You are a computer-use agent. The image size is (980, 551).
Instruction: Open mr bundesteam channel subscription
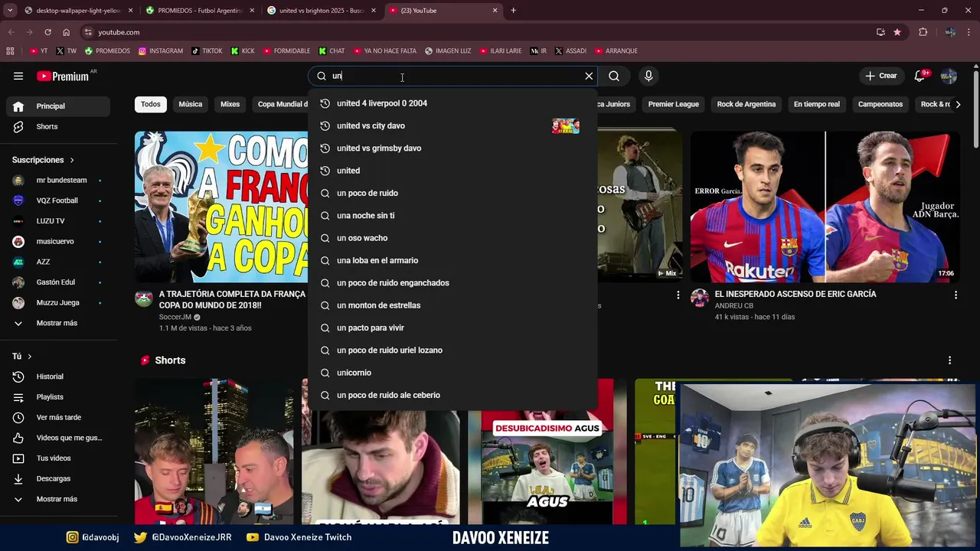(x=58, y=181)
